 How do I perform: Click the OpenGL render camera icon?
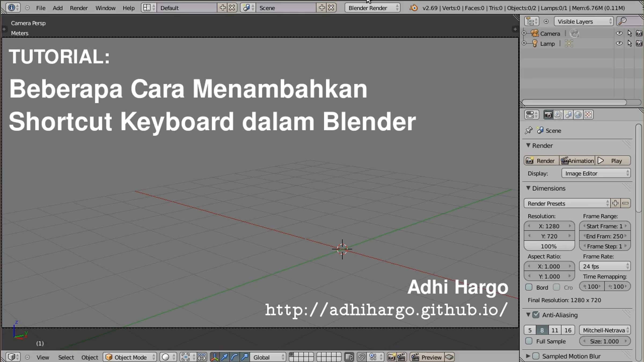tap(391, 357)
